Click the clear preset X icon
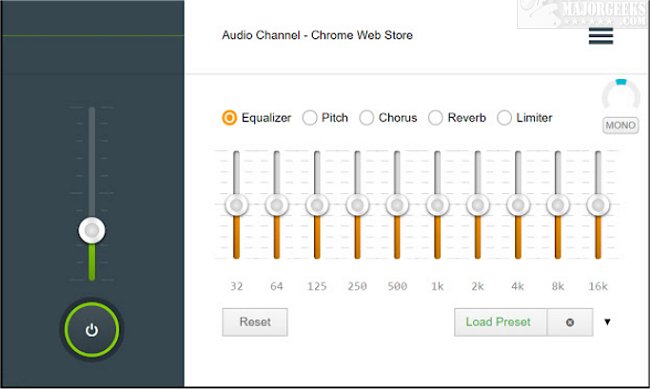Viewport: 650px width, 389px height. coord(570,322)
